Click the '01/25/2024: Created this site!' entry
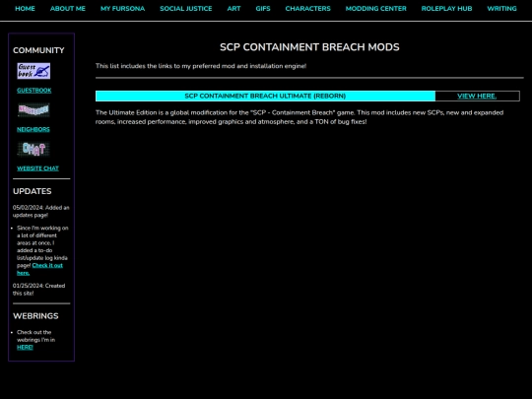Viewport: 532px width, 399px height. click(x=39, y=290)
